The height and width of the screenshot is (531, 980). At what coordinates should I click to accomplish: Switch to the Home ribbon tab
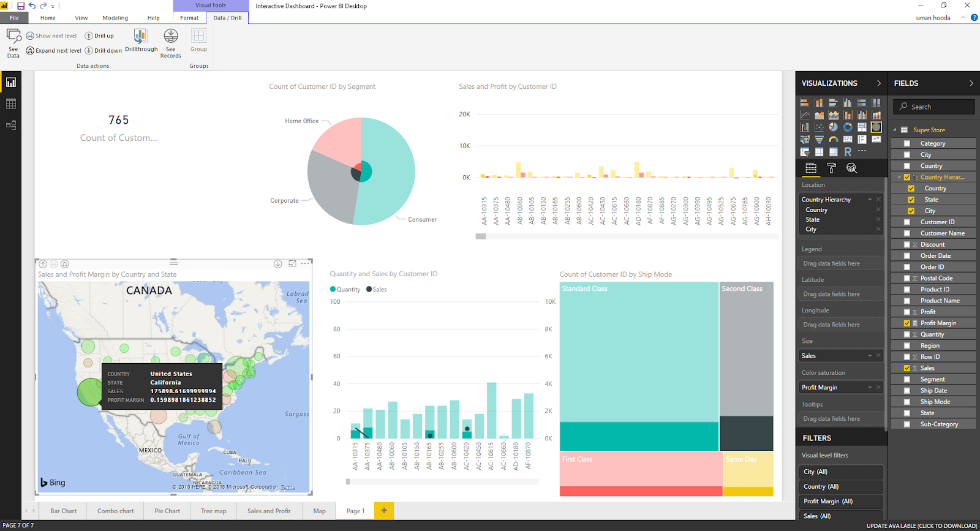tap(48, 18)
